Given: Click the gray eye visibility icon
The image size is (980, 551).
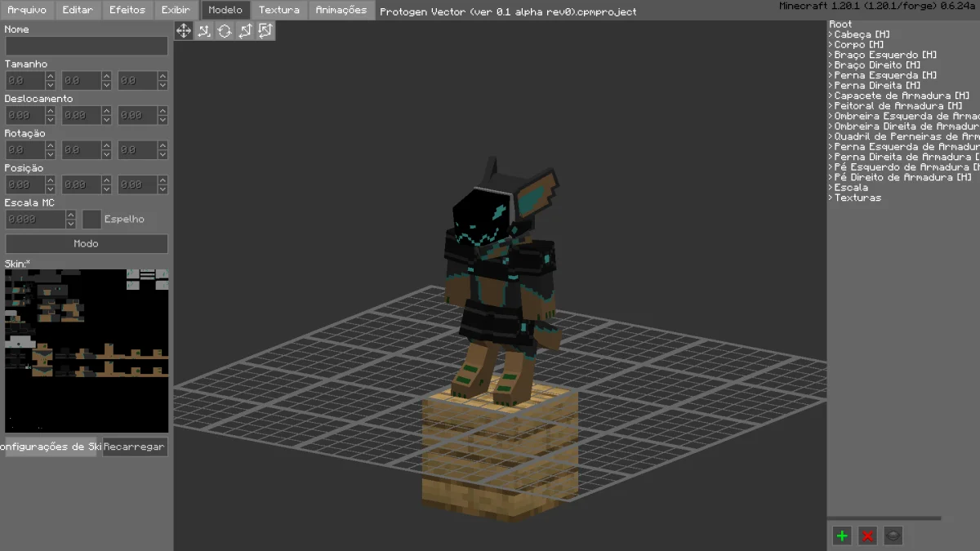Looking at the screenshot, I should point(894,536).
